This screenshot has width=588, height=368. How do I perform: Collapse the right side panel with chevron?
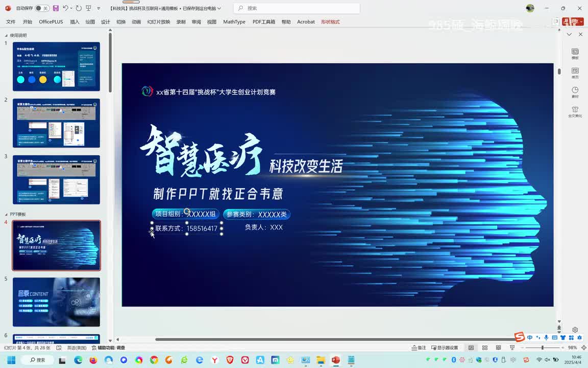[569, 34]
